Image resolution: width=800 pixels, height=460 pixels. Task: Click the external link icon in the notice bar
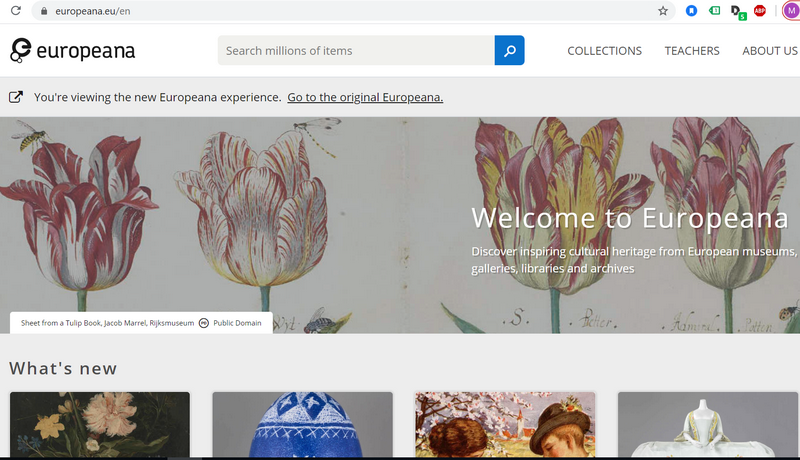tap(16, 97)
